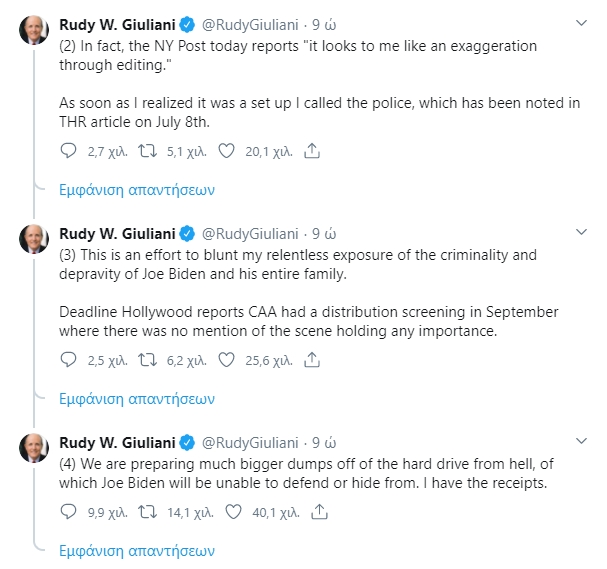The height and width of the screenshot is (569, 607).
Task: Like the tweet with 20,1 χιλ. likes
Action: (x=226, y=151)
